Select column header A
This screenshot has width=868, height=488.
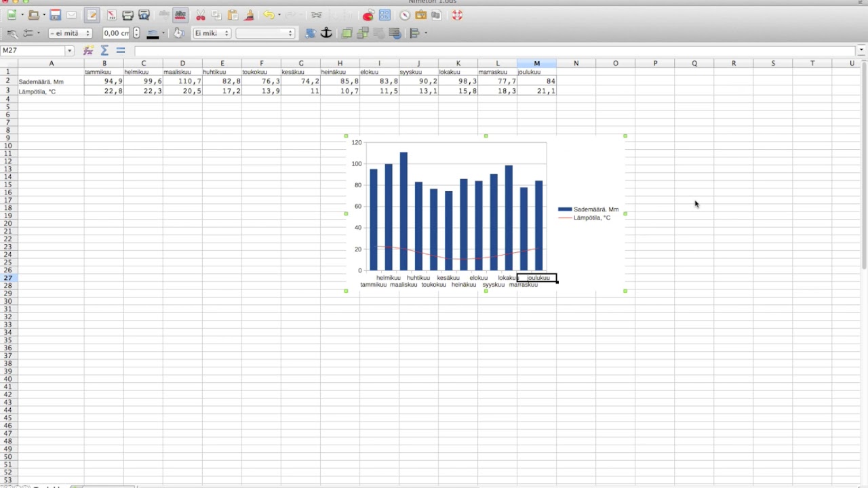pos(51,63)
